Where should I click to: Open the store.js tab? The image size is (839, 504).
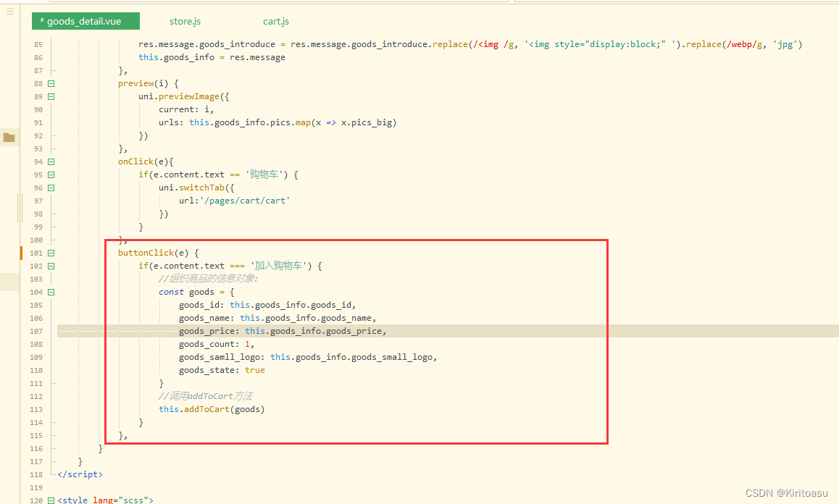click(x=185, y=22)
